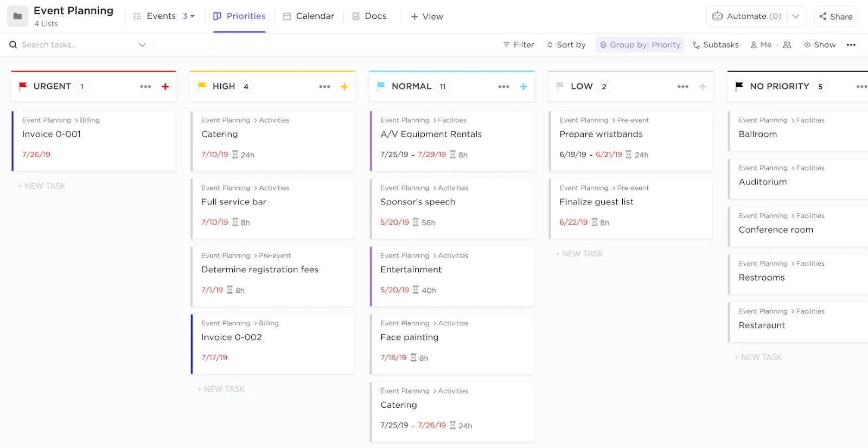Click the search magnifier icon
The width and height of the screenshot is (868, 448).
pos(13,45)
